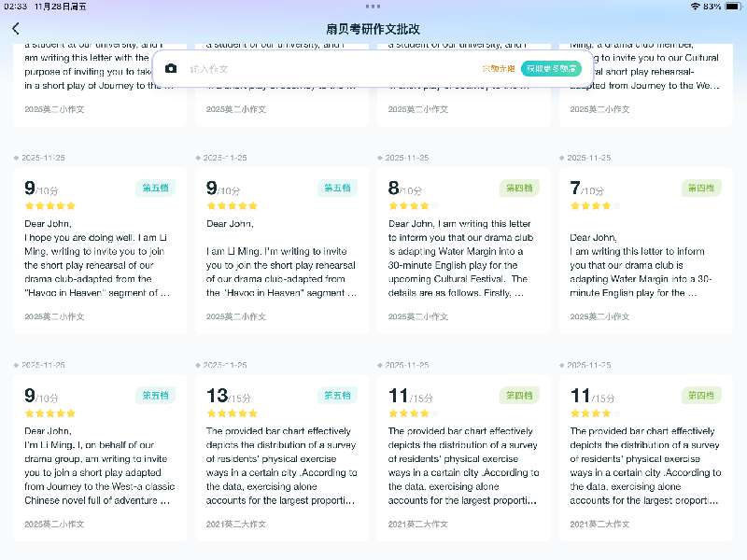
Task: Tap the three-dot multitasking icon at top
Action: 373,7
